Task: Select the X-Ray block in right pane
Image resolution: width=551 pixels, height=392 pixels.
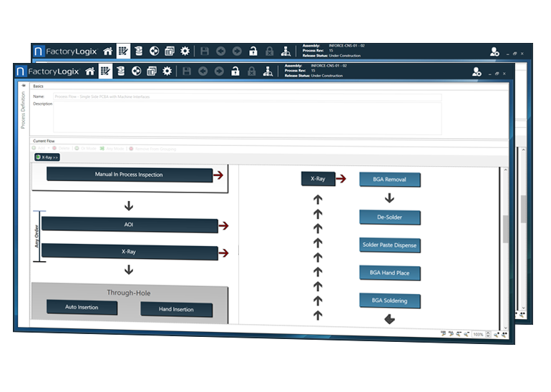Action: click(x=318, y=179)
